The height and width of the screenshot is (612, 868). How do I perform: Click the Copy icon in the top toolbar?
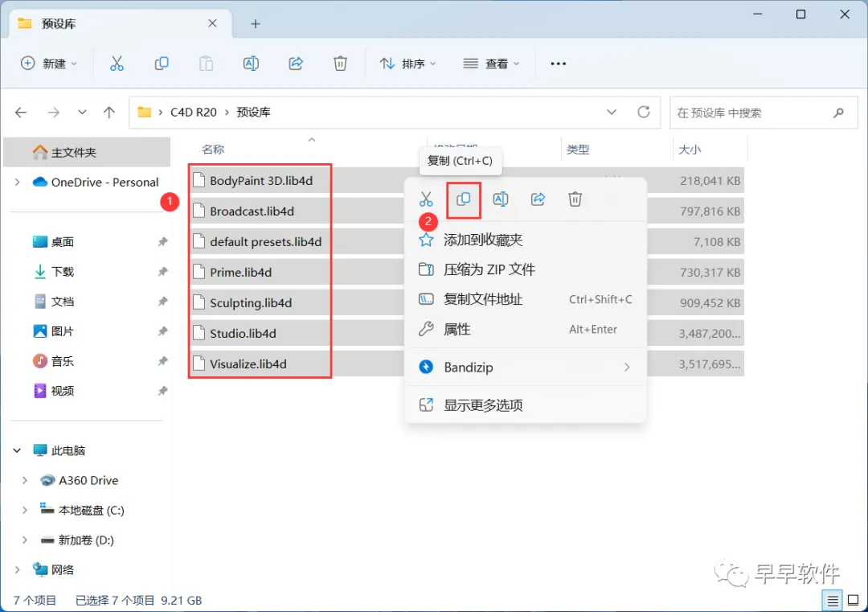[162, 64]
